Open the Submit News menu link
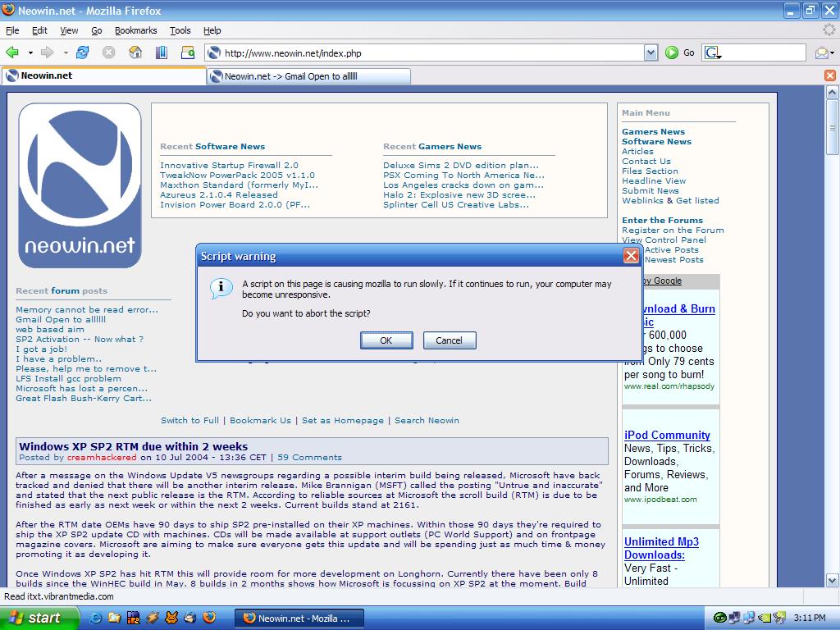The height and width of the screenshot is (630, 840). [651, 190]
